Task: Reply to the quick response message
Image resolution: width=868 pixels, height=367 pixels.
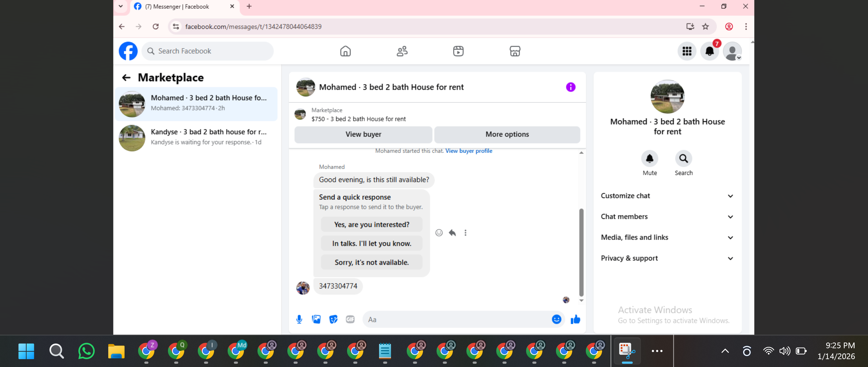Action: [452, 233]
